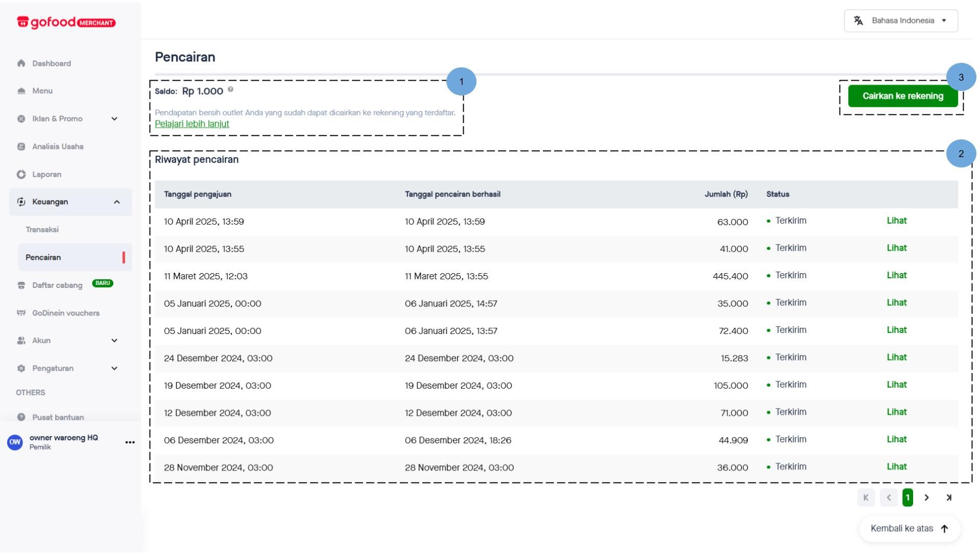Click the BARU badge beside Daftar cabang
Image resolution: width=980 pixels, height=555 pixels.
[x=103, y=283]
